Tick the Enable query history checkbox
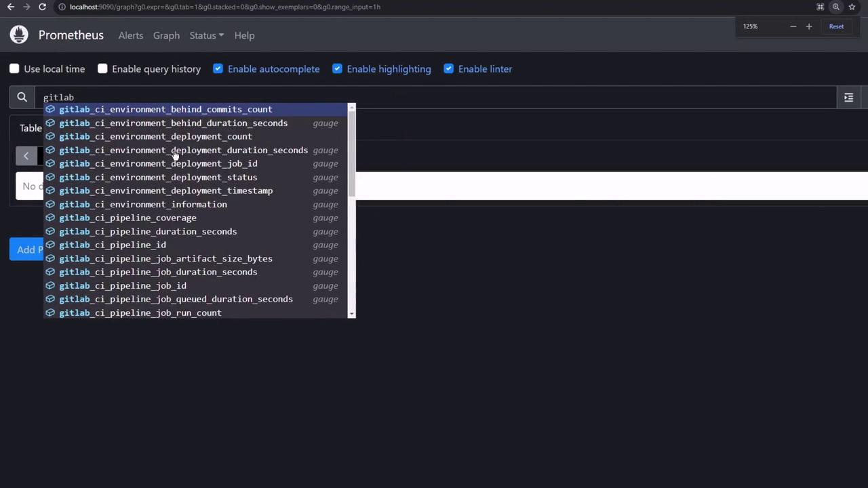868x488 pixels. pyautogui.click(x=102, y=68)
